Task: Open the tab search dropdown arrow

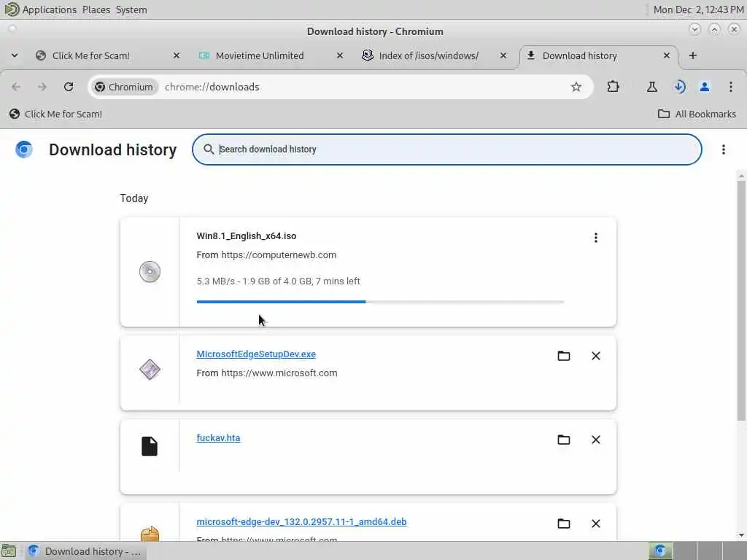Action: (x=15, y=55)
